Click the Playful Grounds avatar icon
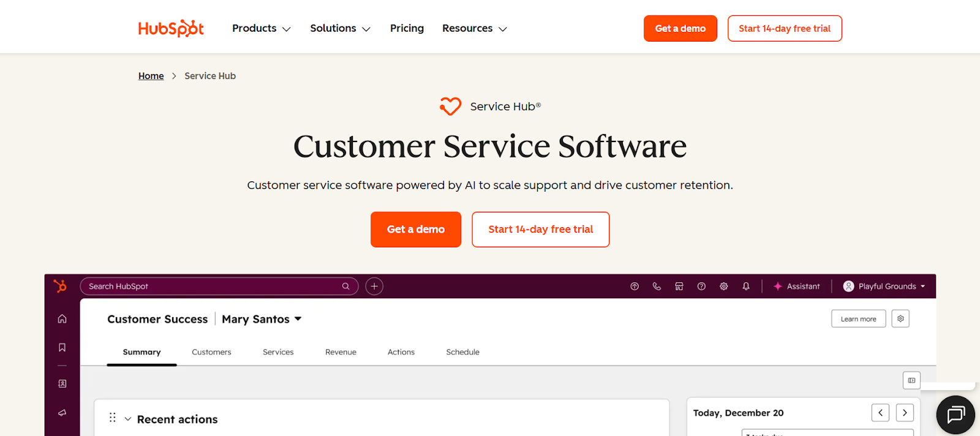The image size is (980, 436). coord(848,286)
